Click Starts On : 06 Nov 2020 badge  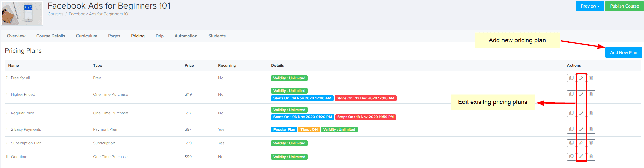303,117
